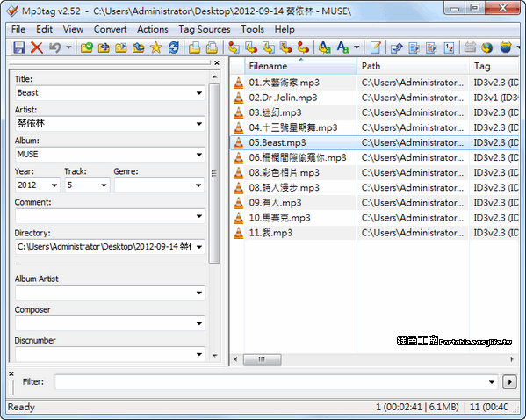Click the file list horizontal scrollbar thumb
This screenshot has width=526, height=420.
point(262,359)
